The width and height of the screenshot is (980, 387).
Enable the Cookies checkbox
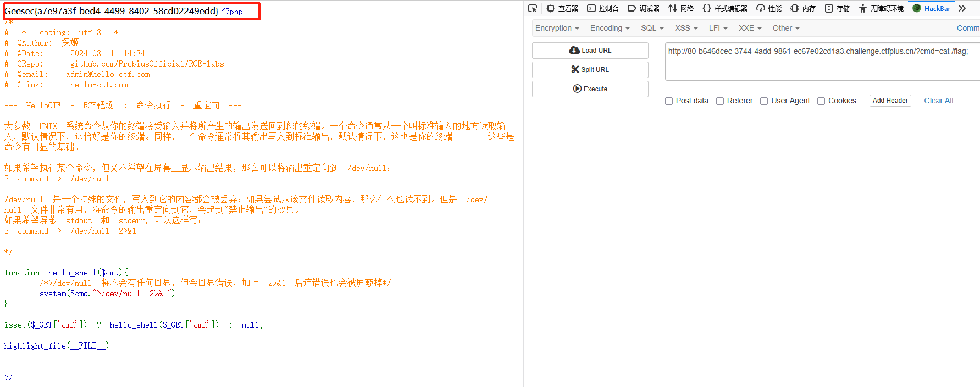tap(821, 101)
